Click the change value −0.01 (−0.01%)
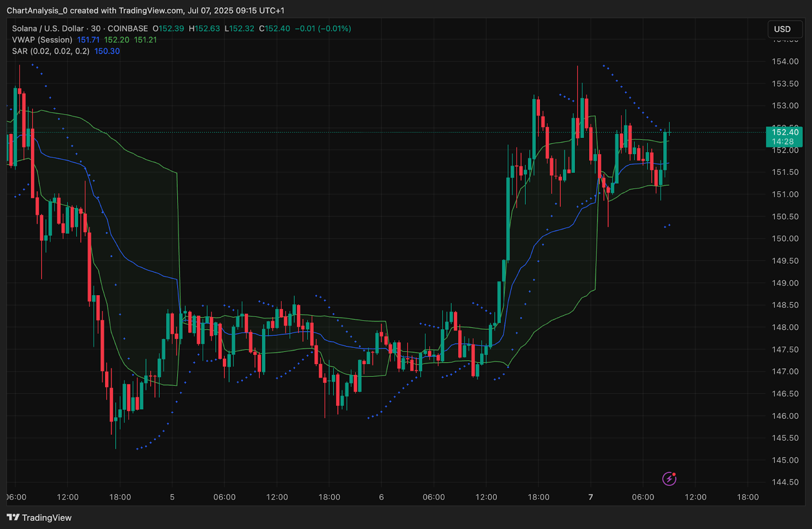The width and height of the screenshot is (812, 529). click(323, 28)
